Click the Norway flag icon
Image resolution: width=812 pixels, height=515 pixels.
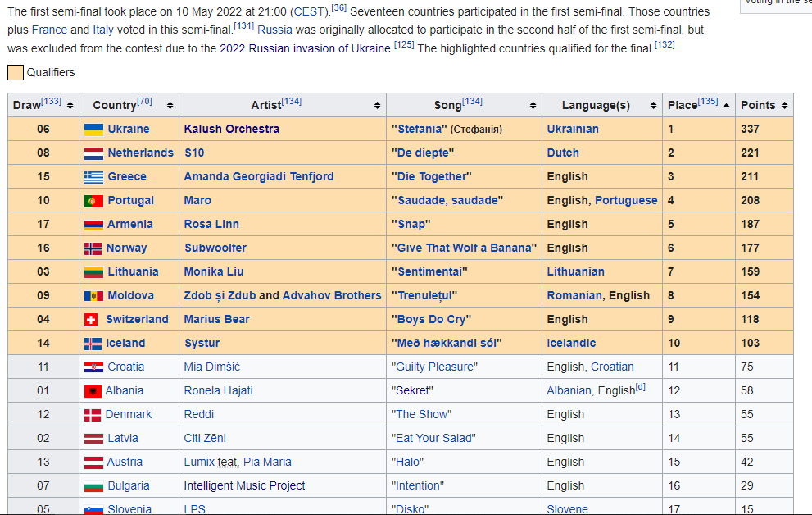(x=93, y=248)
